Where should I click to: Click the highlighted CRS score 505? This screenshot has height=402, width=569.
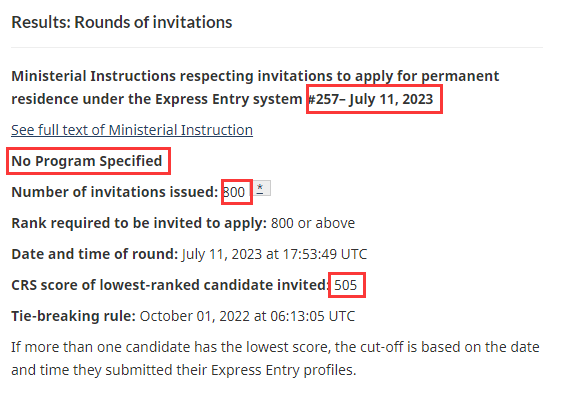(345, 285)
